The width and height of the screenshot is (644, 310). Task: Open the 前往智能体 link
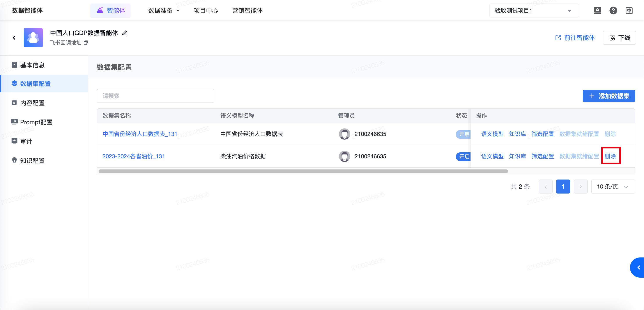pos(575,38)
